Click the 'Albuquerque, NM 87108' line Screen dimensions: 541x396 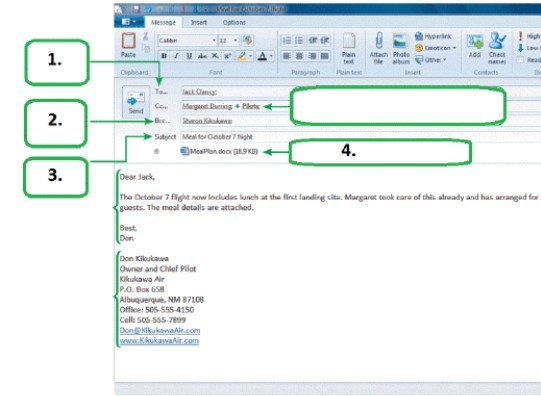pyautogui.click(x=162, y=299)
